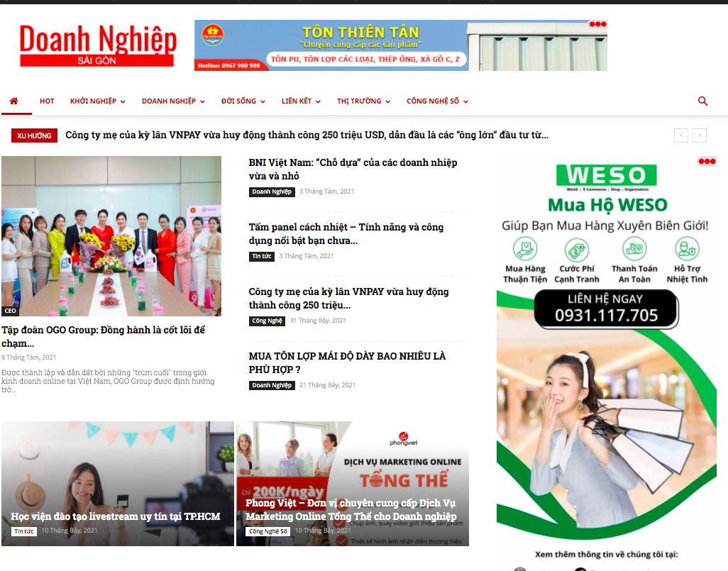The image size is (728, 571).
Task: Click the Xem thêm thông tin về chúng tôi text
Action: (x=607, y=554)
